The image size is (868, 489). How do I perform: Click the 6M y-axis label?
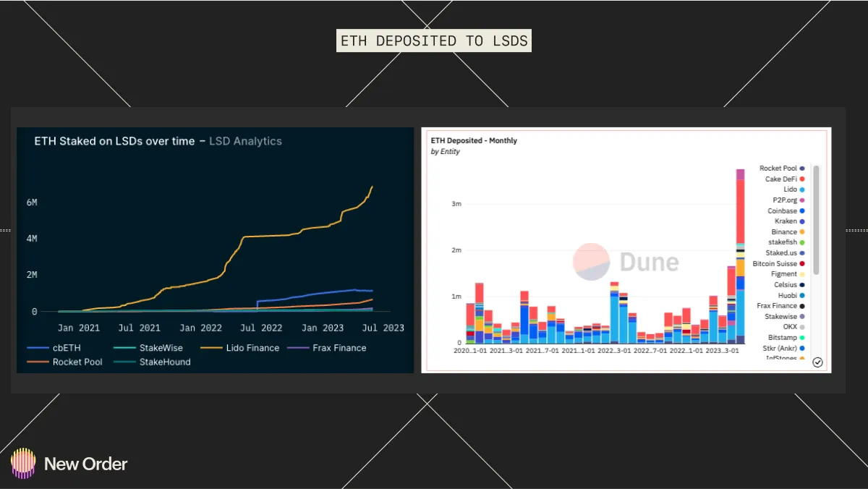[x=32, y=203]
